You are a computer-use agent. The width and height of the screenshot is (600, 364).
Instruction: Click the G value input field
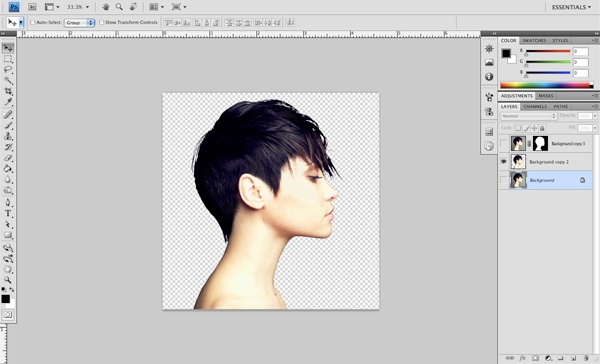pyautogui.click(x=580, y=62)
